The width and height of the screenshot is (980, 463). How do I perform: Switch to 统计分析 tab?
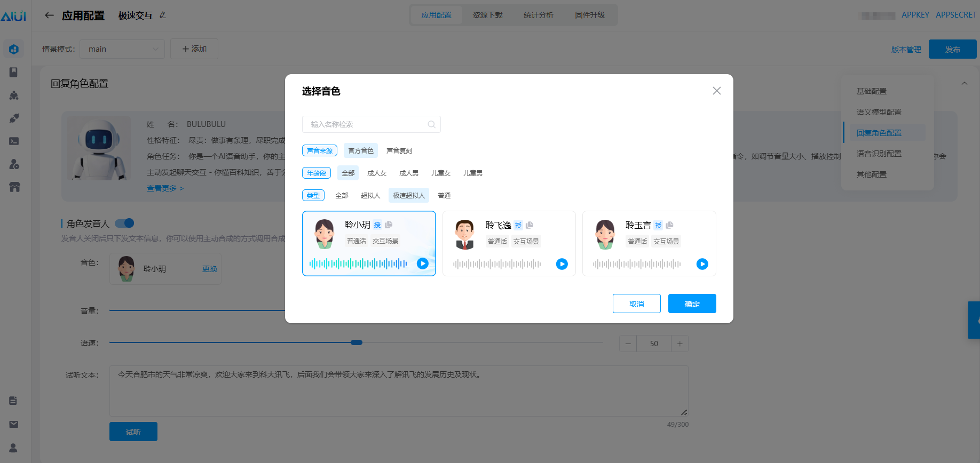[539, 15]
